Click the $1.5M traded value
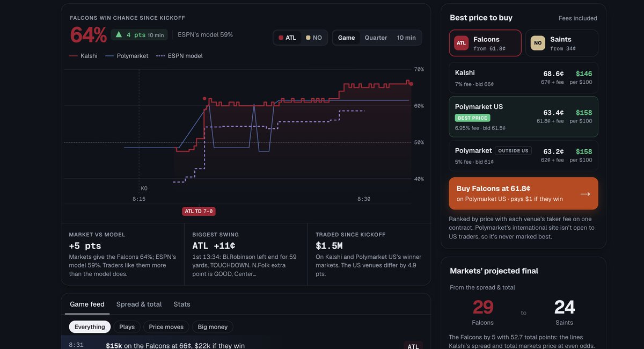This screenshot has width=644, height=349. click(329, 246)
